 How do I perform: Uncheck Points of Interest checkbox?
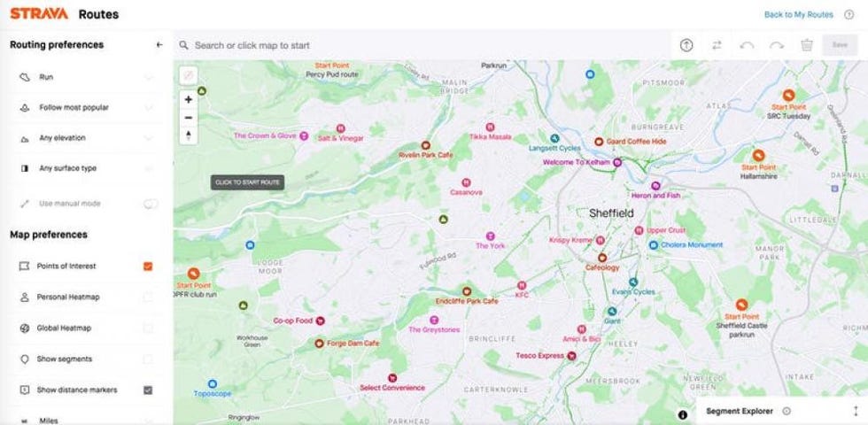(x=148, y=267)
